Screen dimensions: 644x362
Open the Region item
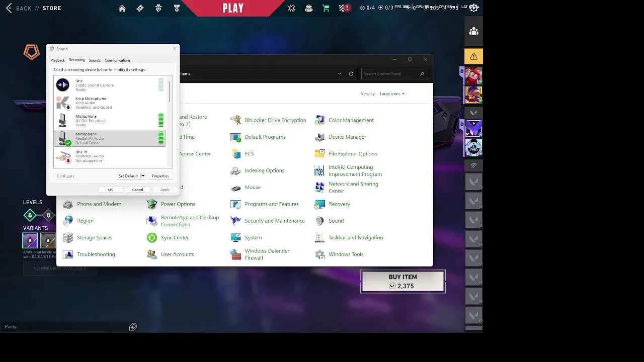(85, 221)
